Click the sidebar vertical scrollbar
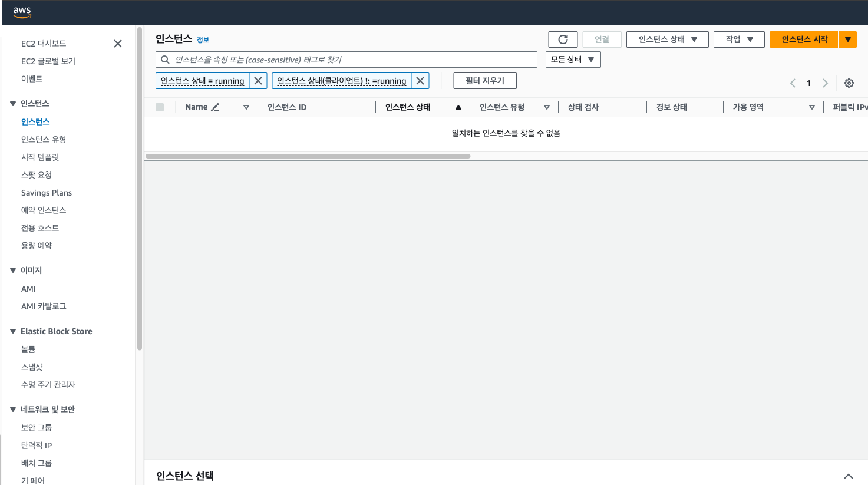The width and height of the screenshot is (868, 485). [140, 189]
